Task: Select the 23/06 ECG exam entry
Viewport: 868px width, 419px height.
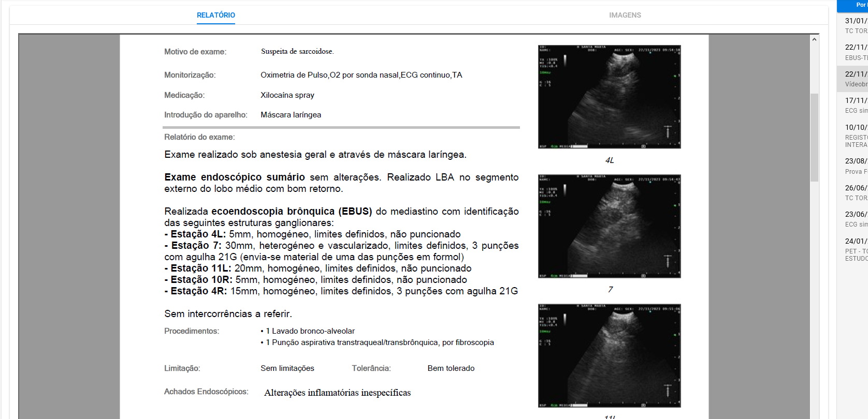Action: coord(856,219)
